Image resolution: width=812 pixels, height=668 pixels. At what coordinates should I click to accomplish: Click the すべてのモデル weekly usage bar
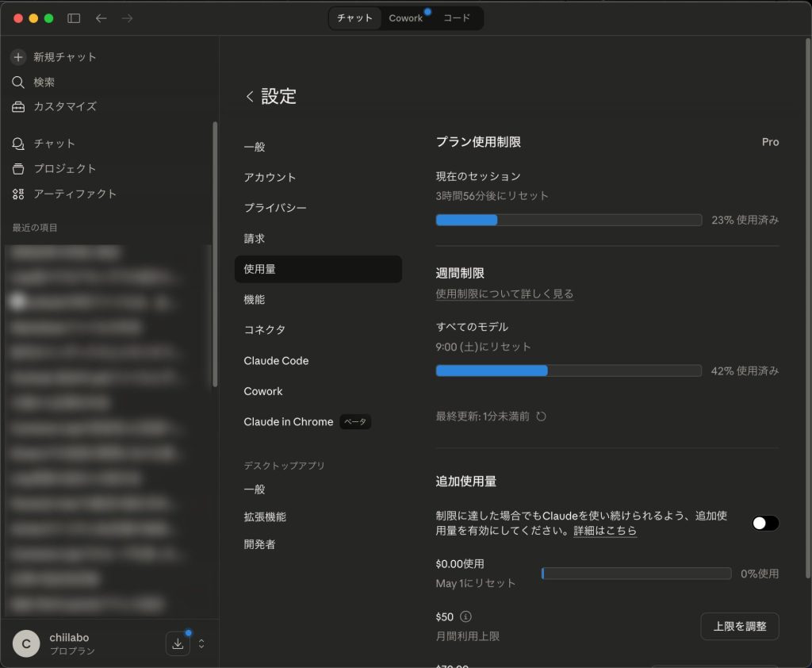coord(569,370)
